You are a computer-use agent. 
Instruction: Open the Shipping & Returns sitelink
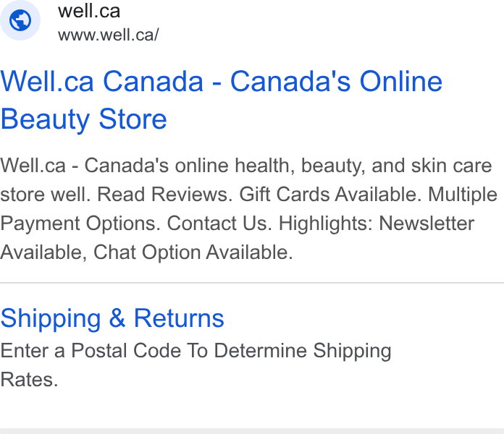point(112,318)
